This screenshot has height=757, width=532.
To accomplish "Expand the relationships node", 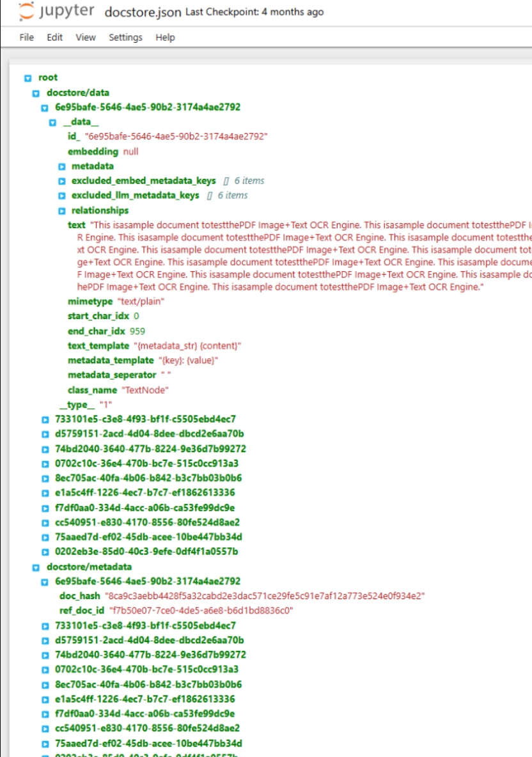I will click(62, 210).
